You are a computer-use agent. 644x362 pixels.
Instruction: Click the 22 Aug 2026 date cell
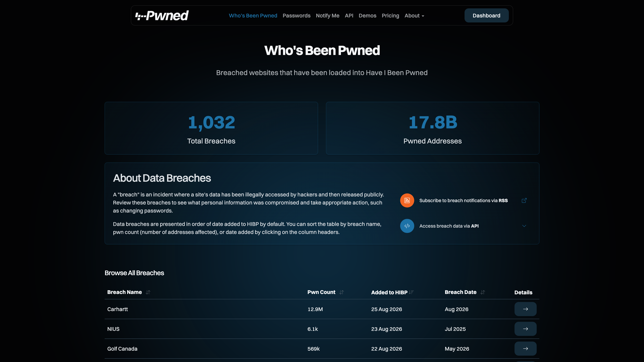pos(387,349)
